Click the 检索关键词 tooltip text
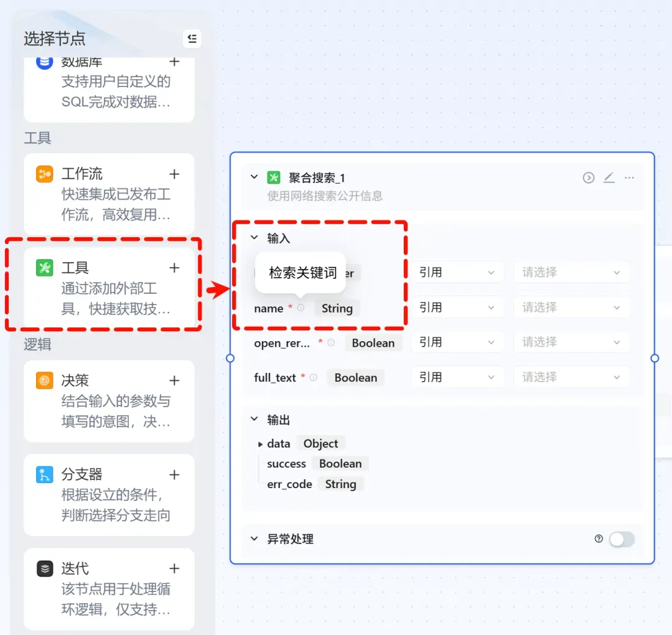 [x=302, y=272]
